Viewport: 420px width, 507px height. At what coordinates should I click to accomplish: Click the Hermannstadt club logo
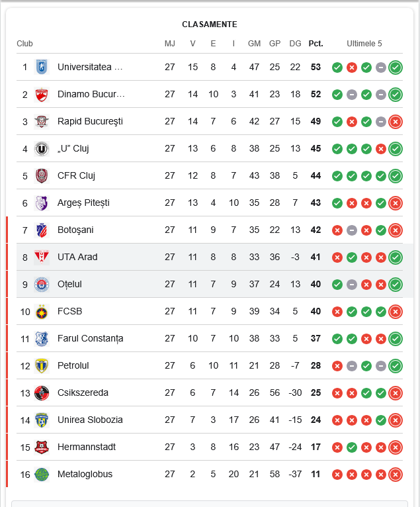(42, 447)
